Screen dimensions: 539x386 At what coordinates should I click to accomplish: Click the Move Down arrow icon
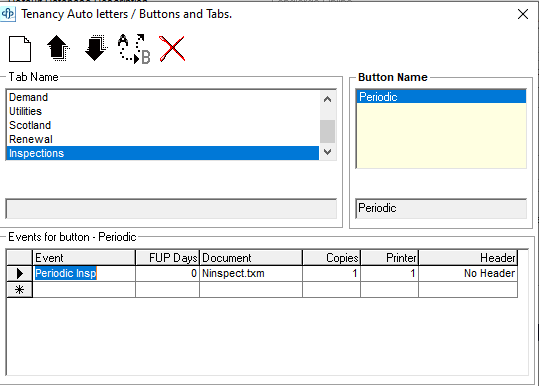click(x=96, y=48)
